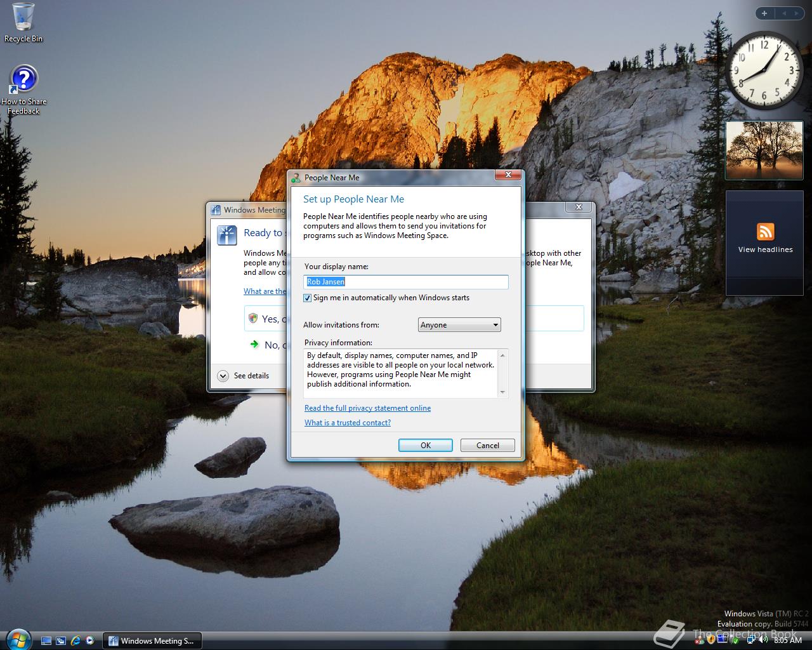The image size is (812, 650).
Task: Click privacy information scrollbar down arrow
Action: (x=503, y=393)
